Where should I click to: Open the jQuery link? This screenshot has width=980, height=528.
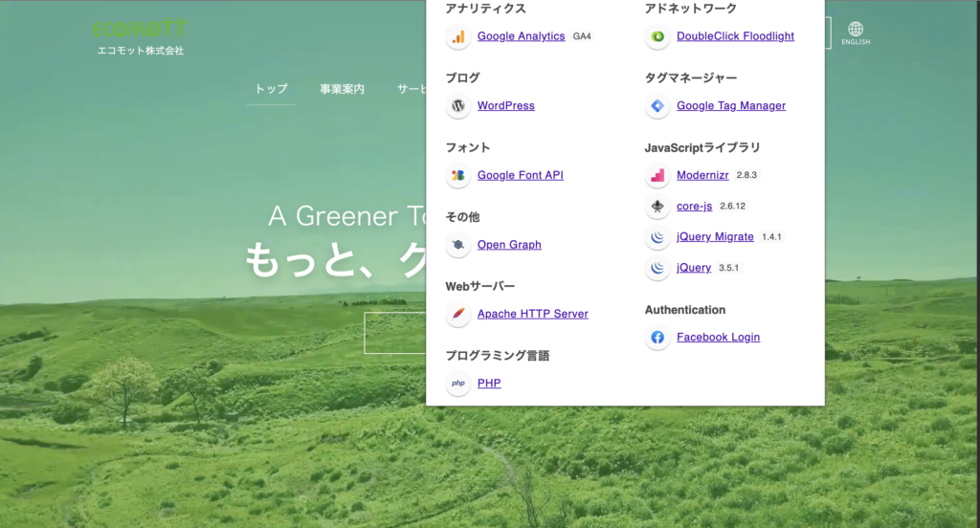pos(694,268)
